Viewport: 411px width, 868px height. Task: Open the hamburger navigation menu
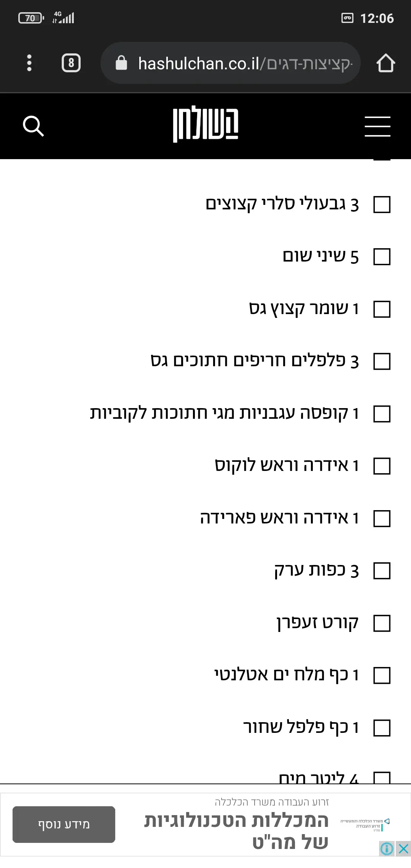click(377, 126)
